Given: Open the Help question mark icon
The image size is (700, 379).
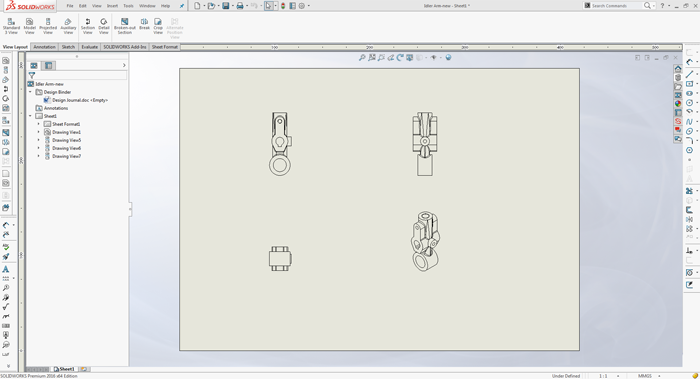Looking at the screenshot, I should pyautogui.click(x=662, y=6).
